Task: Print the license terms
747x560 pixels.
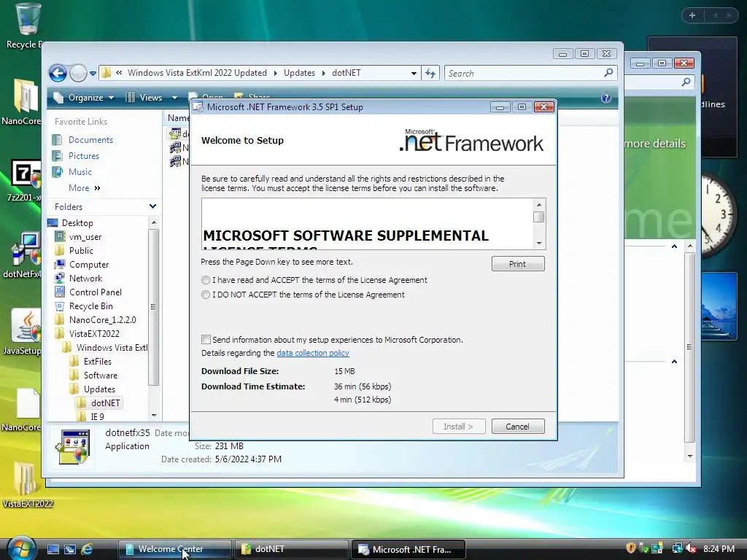Action: point(518,264)
